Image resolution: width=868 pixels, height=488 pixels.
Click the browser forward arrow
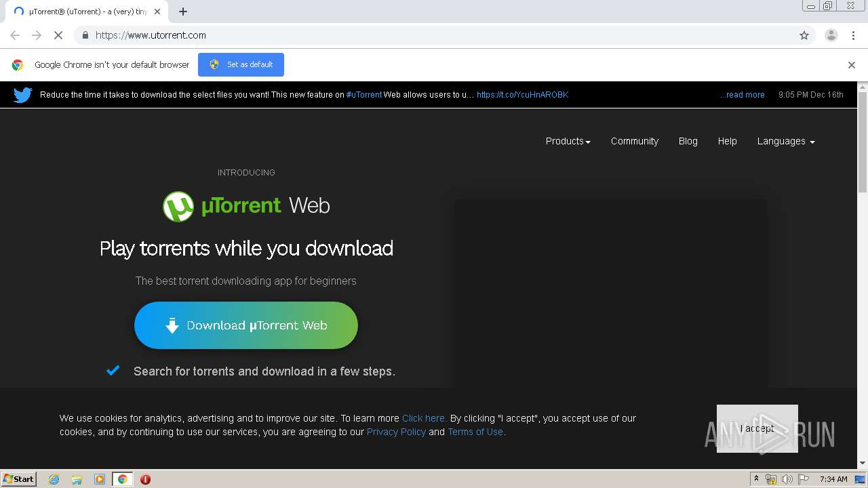[37, 35]
